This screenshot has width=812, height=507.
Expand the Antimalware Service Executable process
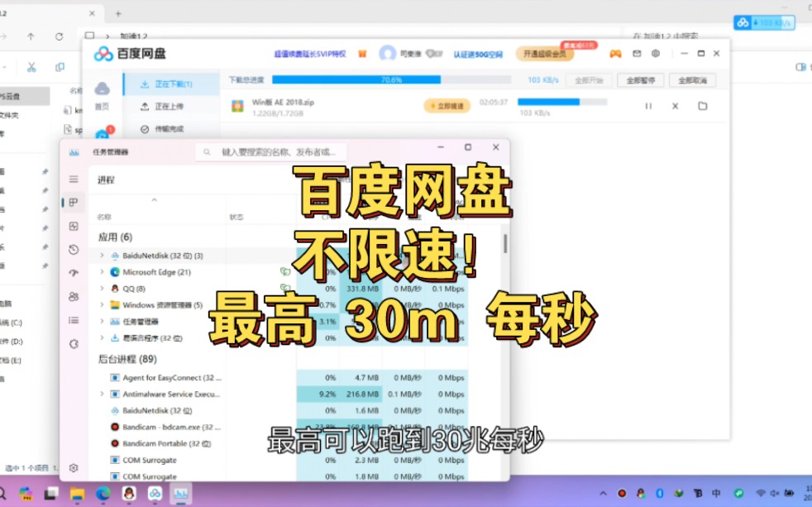click(x=102, y=394)
